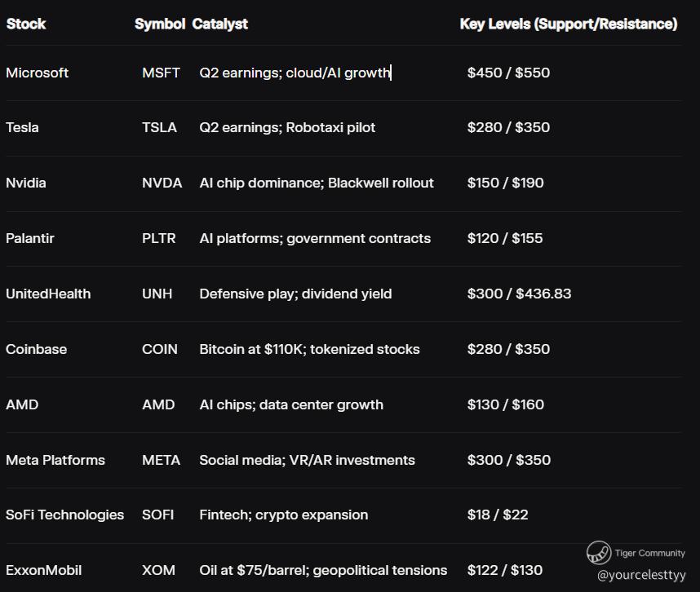Screen dimensions: 700x592
Task: Click the Catalyst column header
Action: (x=220, y=24)
